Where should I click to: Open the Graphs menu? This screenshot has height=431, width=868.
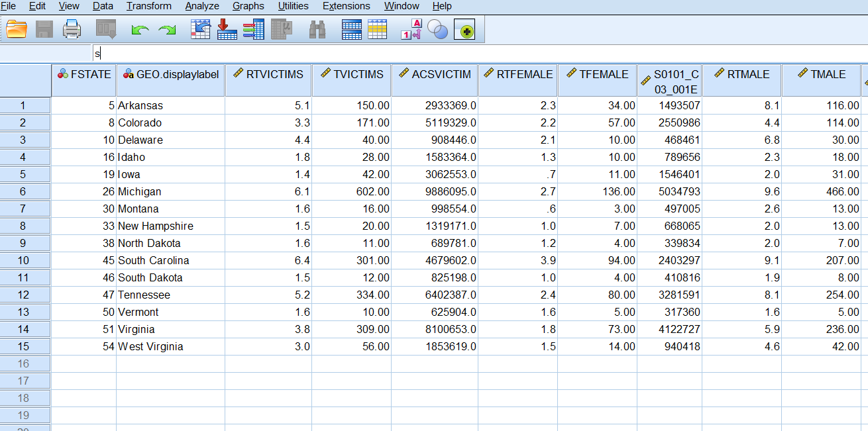[248, 6]
